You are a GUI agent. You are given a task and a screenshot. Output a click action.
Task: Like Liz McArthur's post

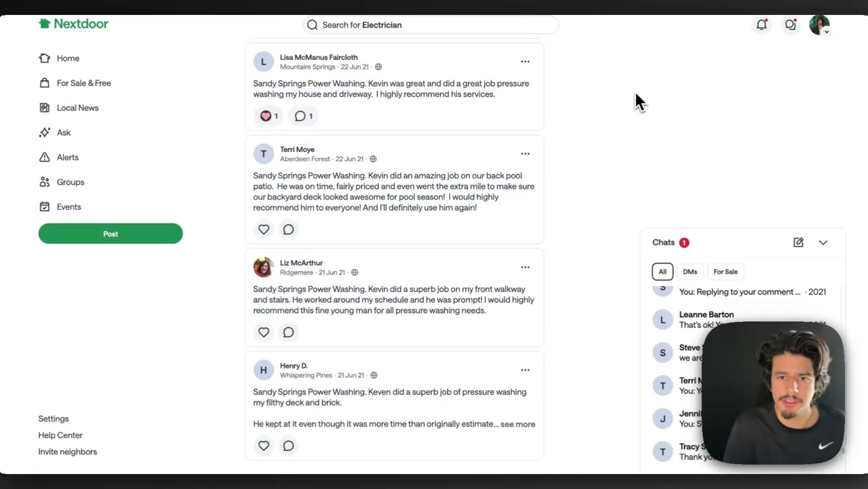(264, 332)
